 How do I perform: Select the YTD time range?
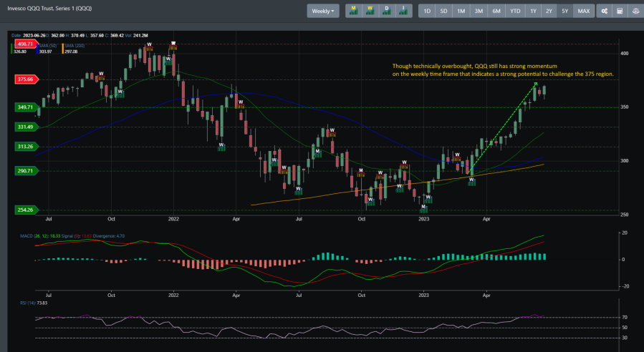pyautogui.click(x=515, y=11)
